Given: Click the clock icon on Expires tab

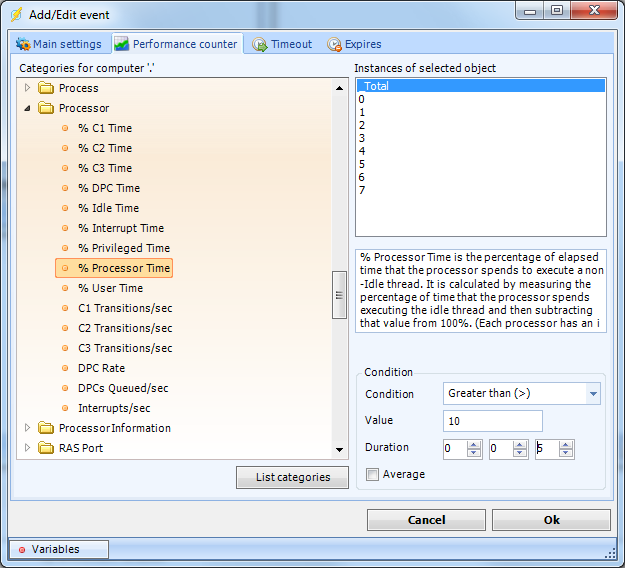Looking at the screenshot, I should [x=334, y=44].
